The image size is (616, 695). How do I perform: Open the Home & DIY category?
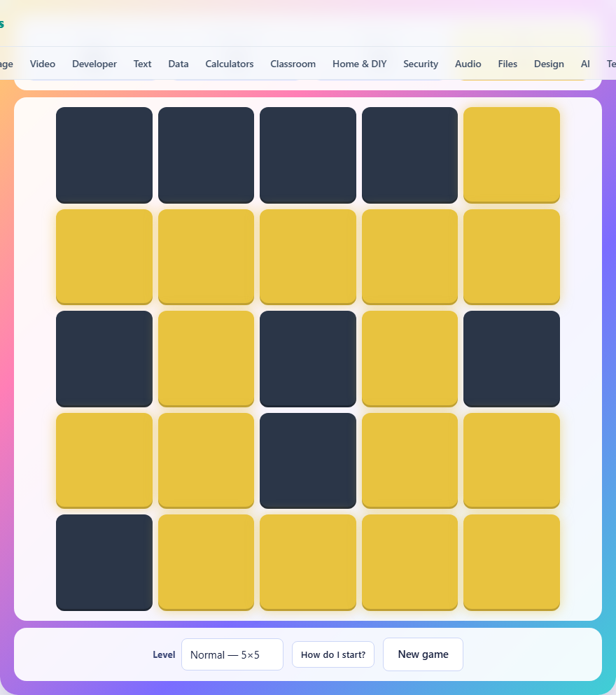click(x=359, y=64)
